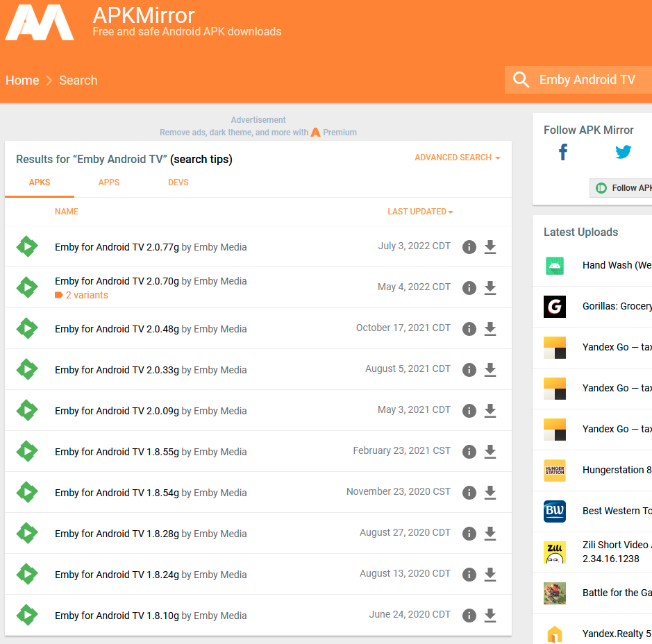652x644 pixels.
Task: Open info for Emby 2.0.09g
Action: 469,411
